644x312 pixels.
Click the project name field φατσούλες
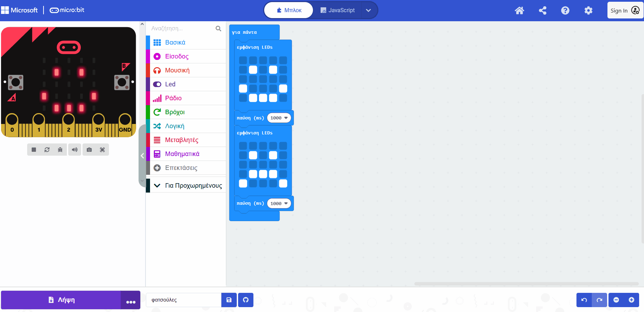point(183,300)
